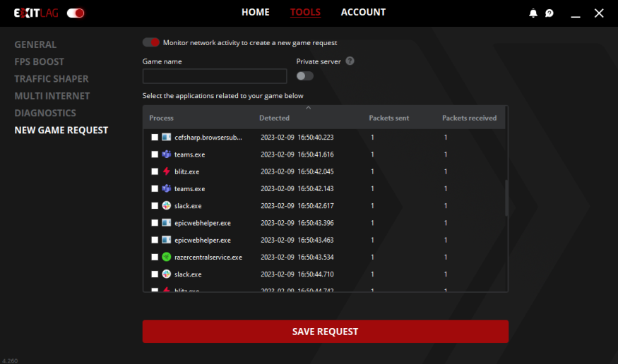Click the Teams icon at 16:50:41.616
618x364 pixels.
tap(166, 154)
